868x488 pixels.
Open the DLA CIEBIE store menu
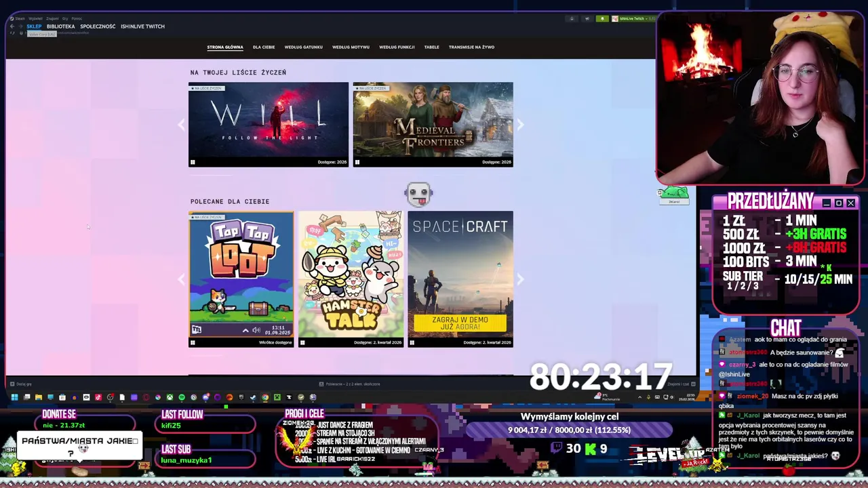(x=264, y=47)
